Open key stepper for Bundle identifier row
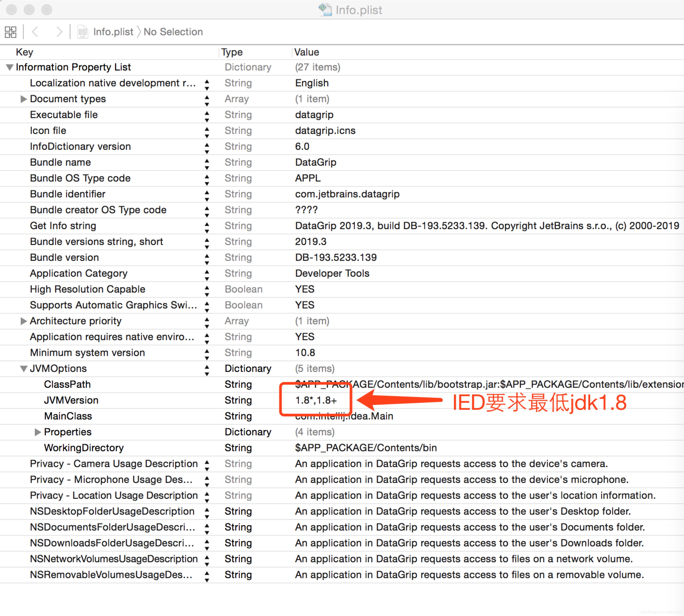The height and width of the screenshot is (616, 684). click(207, 196)
